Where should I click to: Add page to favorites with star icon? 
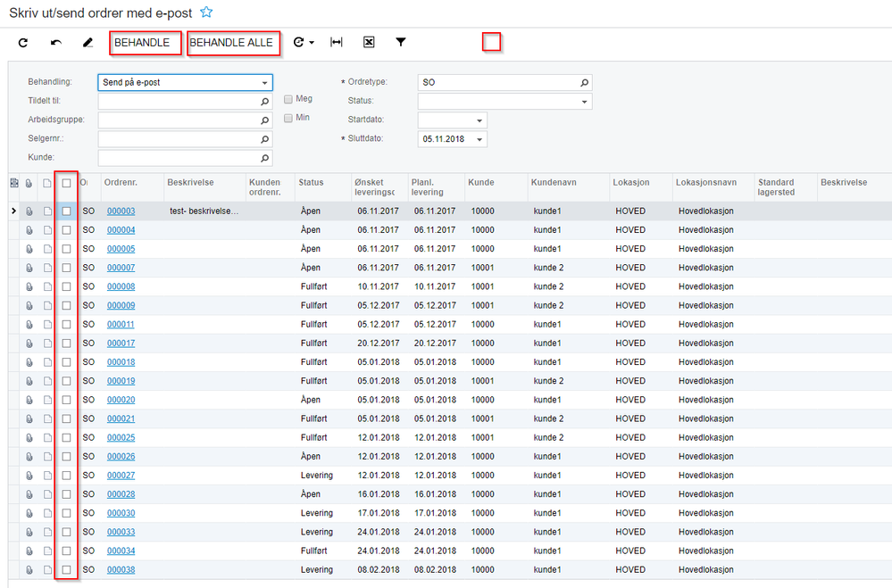coord(206,12)
